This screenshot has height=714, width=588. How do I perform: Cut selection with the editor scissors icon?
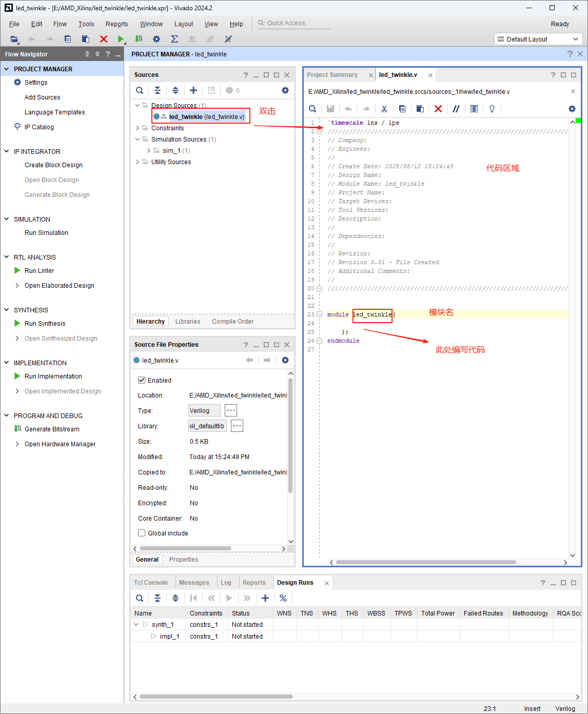[x=384, y=109]
